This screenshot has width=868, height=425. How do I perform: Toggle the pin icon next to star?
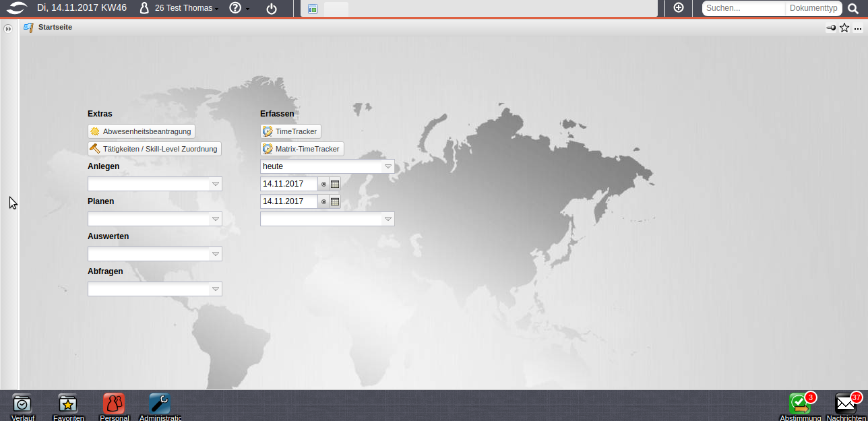831,28
